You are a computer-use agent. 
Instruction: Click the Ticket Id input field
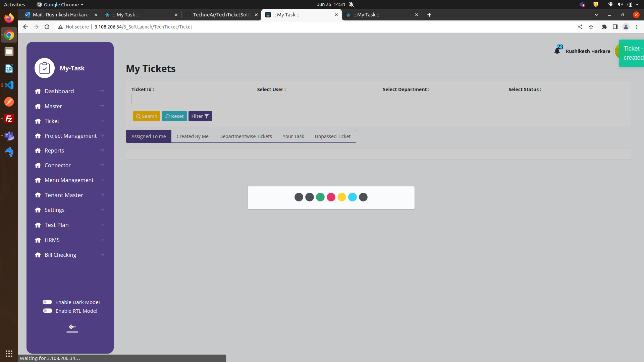pos(190,99)
